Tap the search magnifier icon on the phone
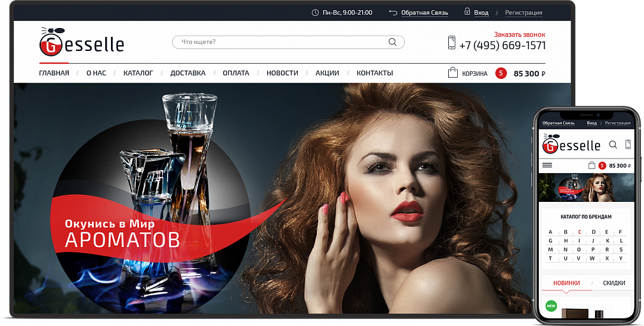The width and height of the screenshot is (644, 326). 613,145
